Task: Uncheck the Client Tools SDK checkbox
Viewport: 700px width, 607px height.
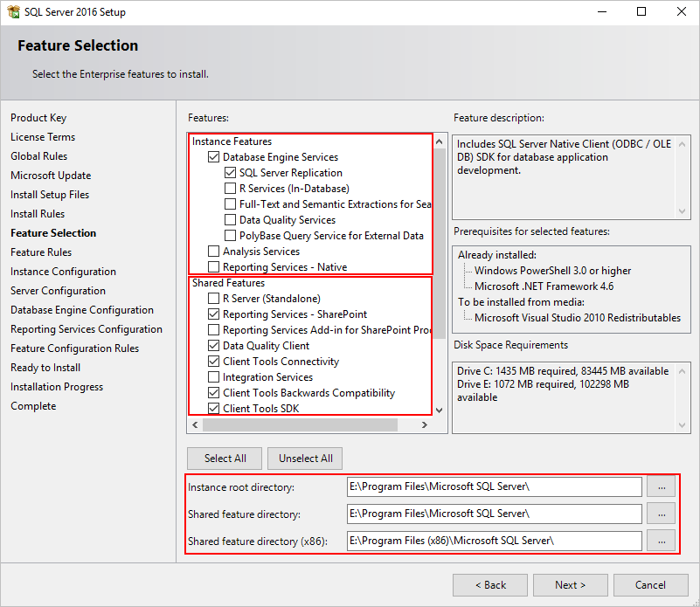Action: click(213, 409)
